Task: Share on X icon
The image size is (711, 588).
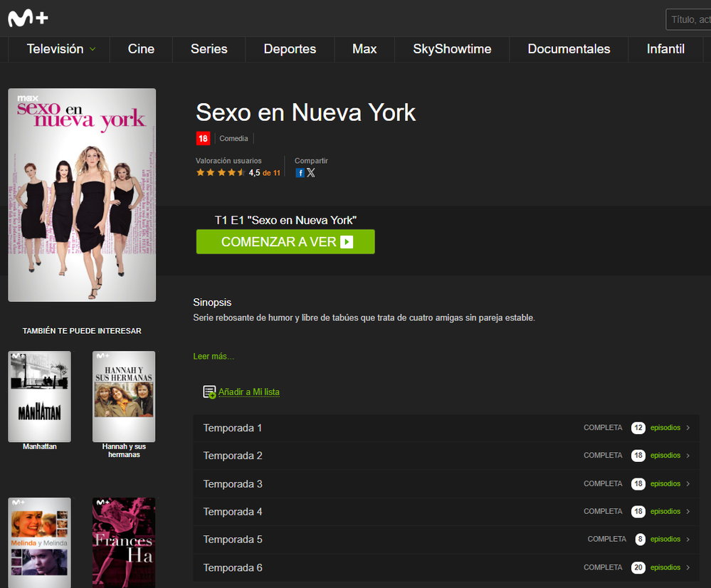Action: pyautogui.click(x=310, y=173)
